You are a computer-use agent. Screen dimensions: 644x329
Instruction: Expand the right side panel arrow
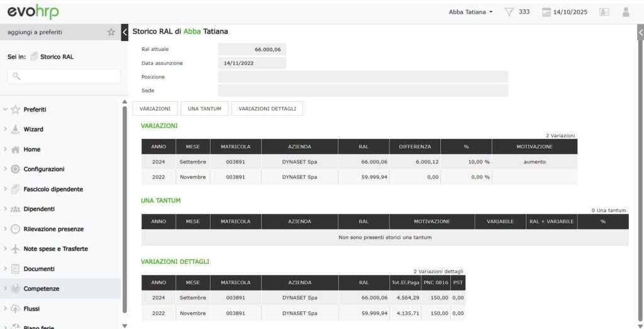pos(640,32)
